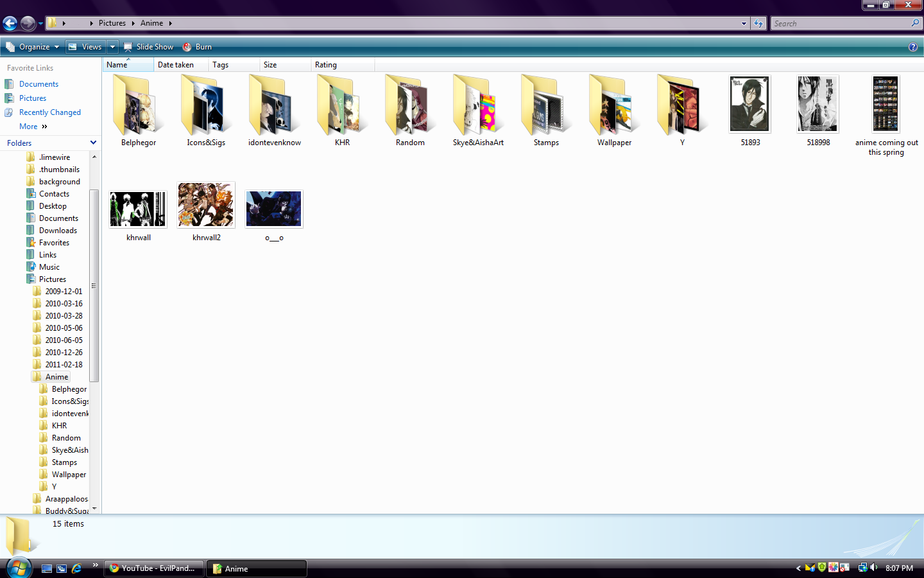Click the Forward navigation arrow
The height and width of the screenshot is (578, 924).
pyautogui.click(x=28, y=24)
